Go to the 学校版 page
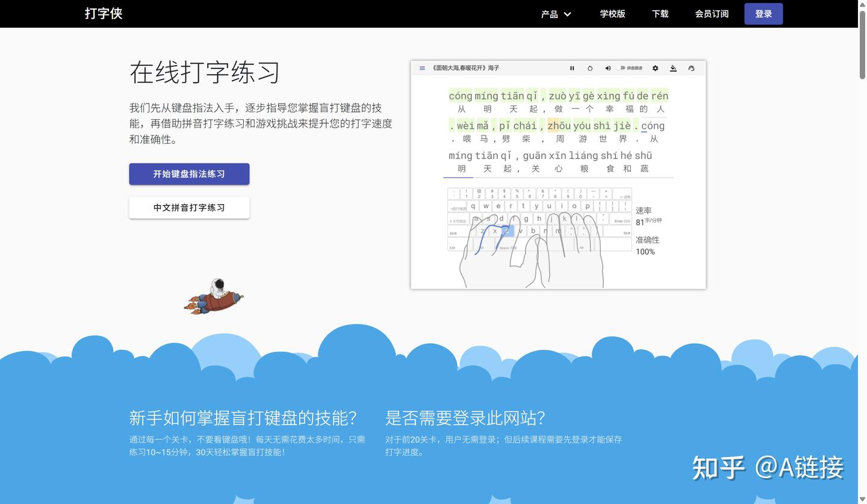867x504 pixels. [612, 14]
